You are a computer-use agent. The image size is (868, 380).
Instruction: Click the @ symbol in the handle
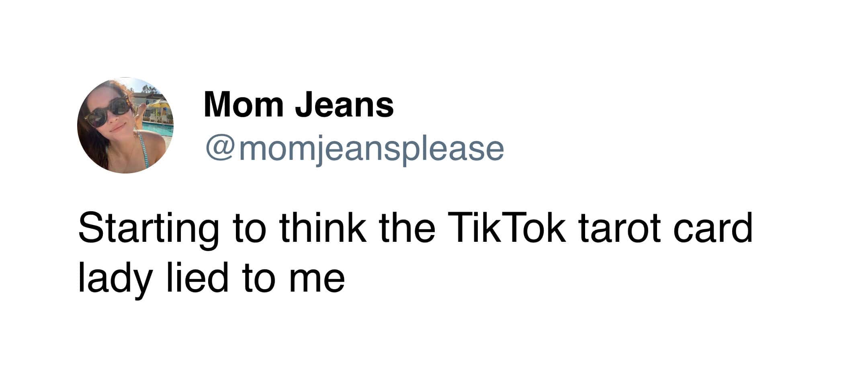220,149
